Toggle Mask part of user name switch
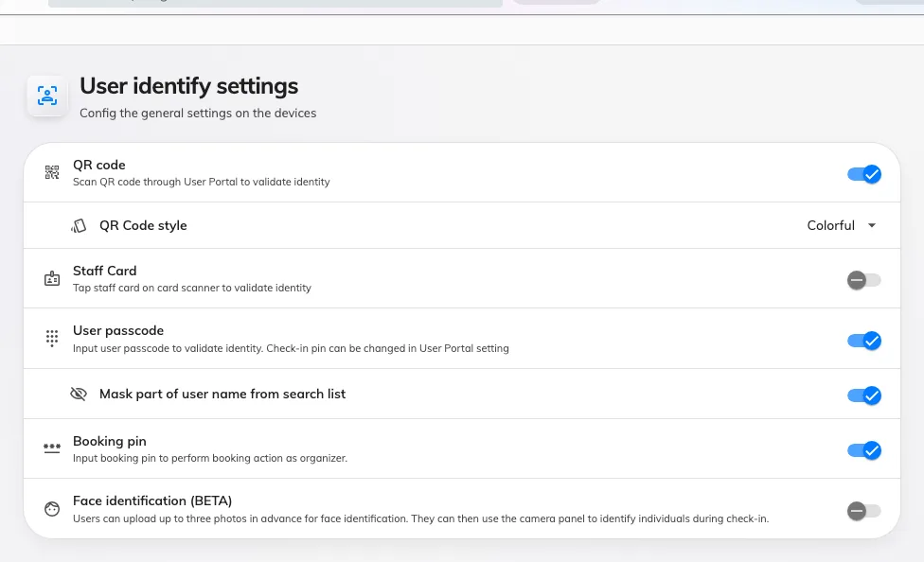924x562 pixels. pyautogui.click(x=864, y=395)
